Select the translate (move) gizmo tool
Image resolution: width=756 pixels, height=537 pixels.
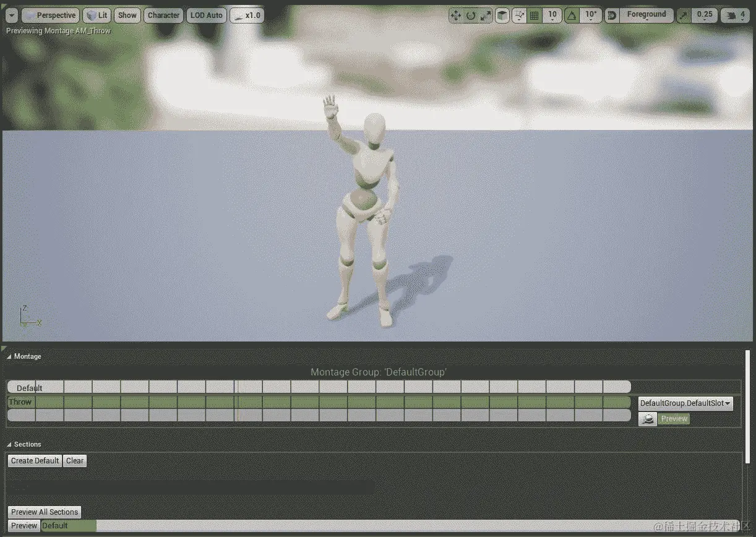coord(456,15)
